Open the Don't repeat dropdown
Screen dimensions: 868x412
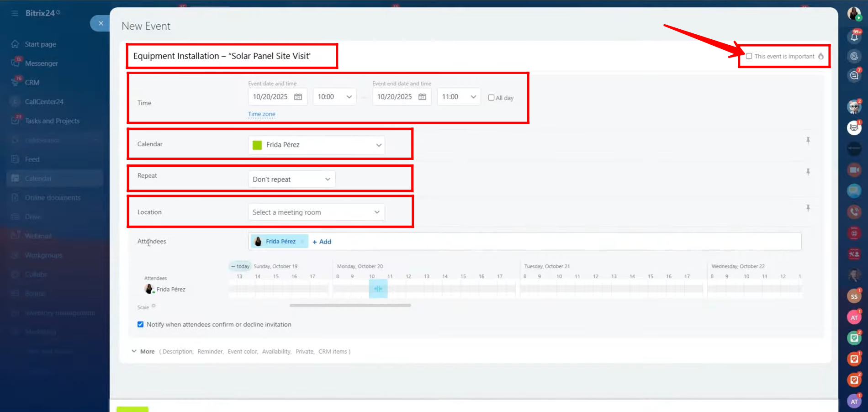pos(291,179)
